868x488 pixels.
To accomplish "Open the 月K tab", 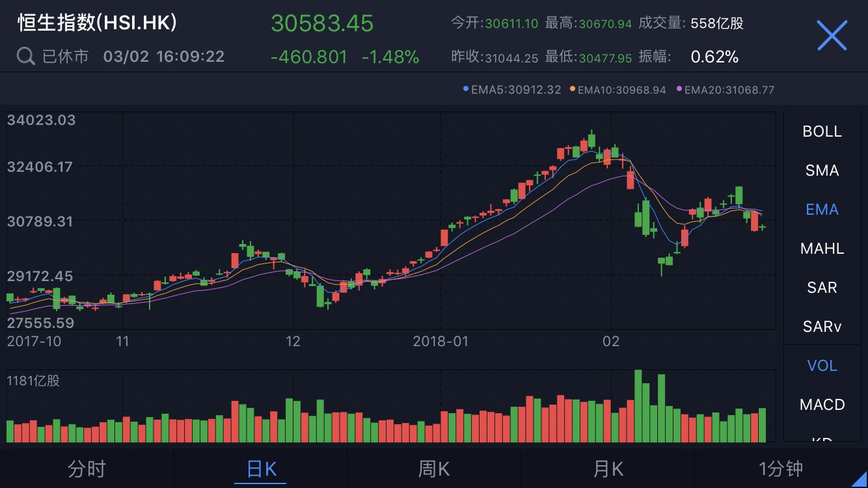I will pos(608,468).
